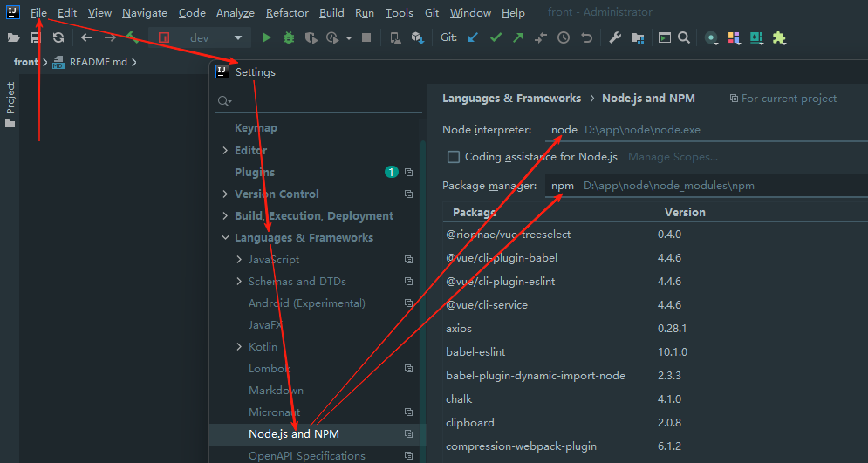Open the profiler dropdown arrow beside the Profiler icon
868x463 pixels.
point(349,38)
